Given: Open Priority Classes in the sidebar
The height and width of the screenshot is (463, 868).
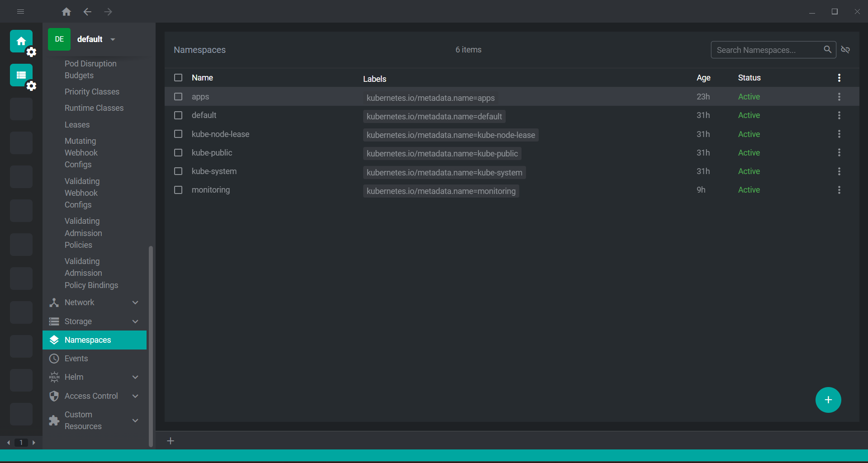Looking at the screenshot, I should coord(92,92).
